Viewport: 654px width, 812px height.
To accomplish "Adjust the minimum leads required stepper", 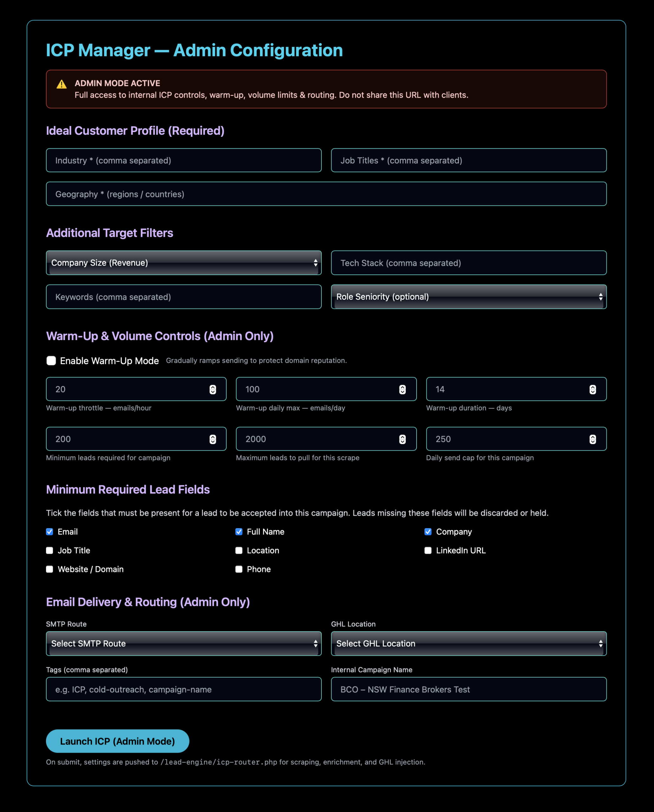I will 212,439.
